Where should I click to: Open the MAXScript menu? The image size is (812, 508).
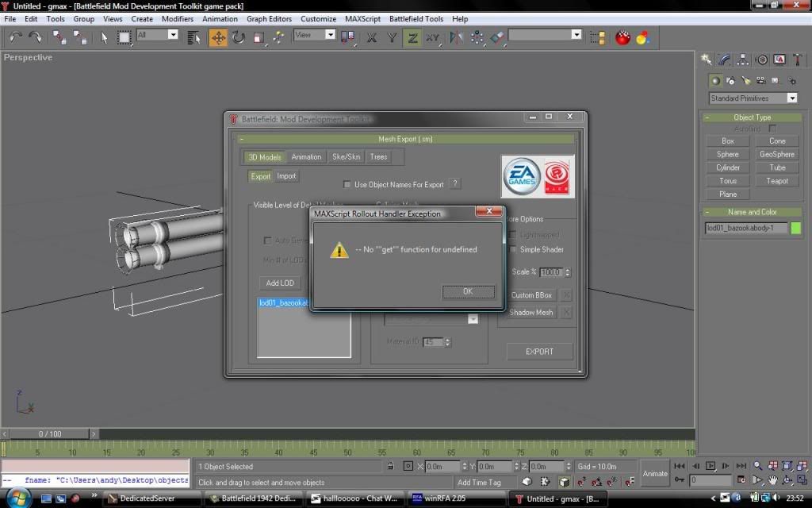[x=362, y=19]
